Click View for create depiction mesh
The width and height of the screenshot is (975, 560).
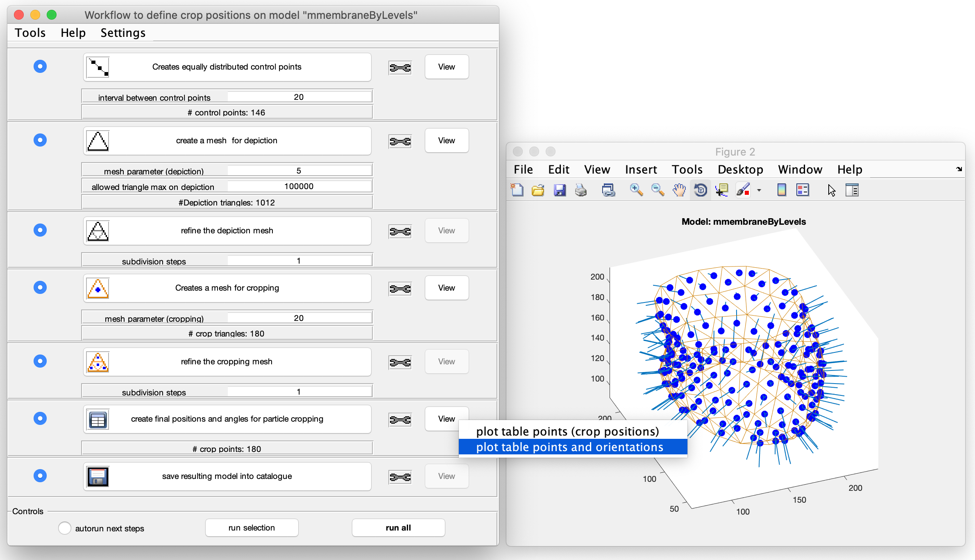pos(447,140)
